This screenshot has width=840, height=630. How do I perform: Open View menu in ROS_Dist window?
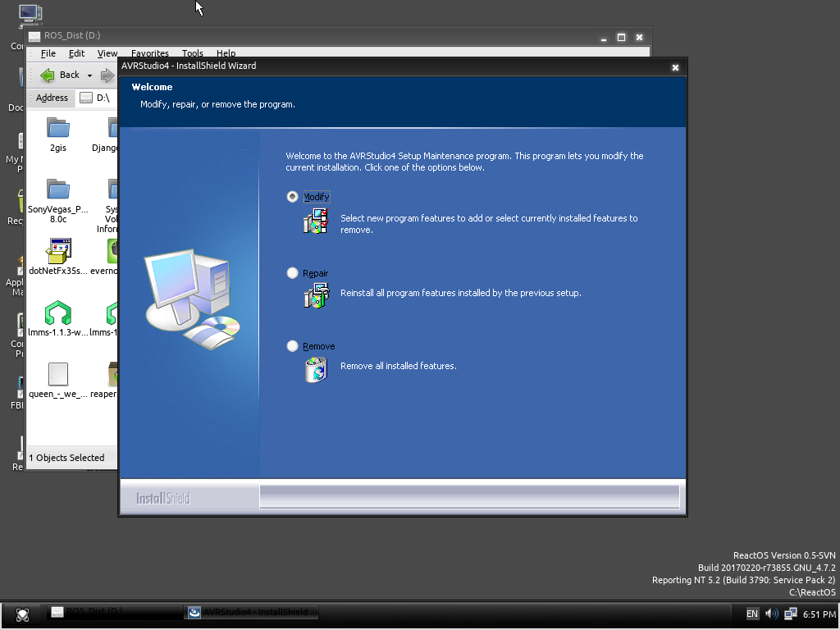(x=107, y=53)
